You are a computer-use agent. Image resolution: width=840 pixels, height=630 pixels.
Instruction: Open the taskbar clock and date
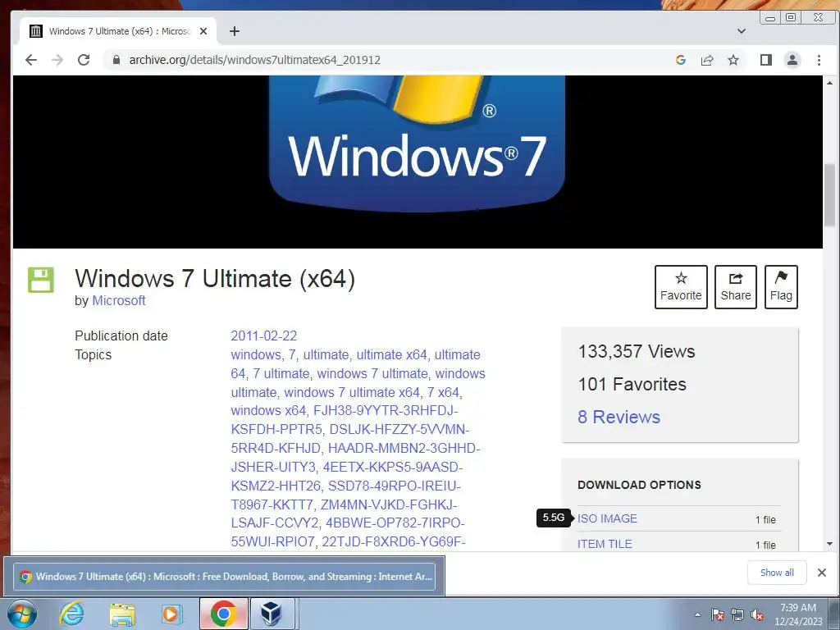(798, 614)
